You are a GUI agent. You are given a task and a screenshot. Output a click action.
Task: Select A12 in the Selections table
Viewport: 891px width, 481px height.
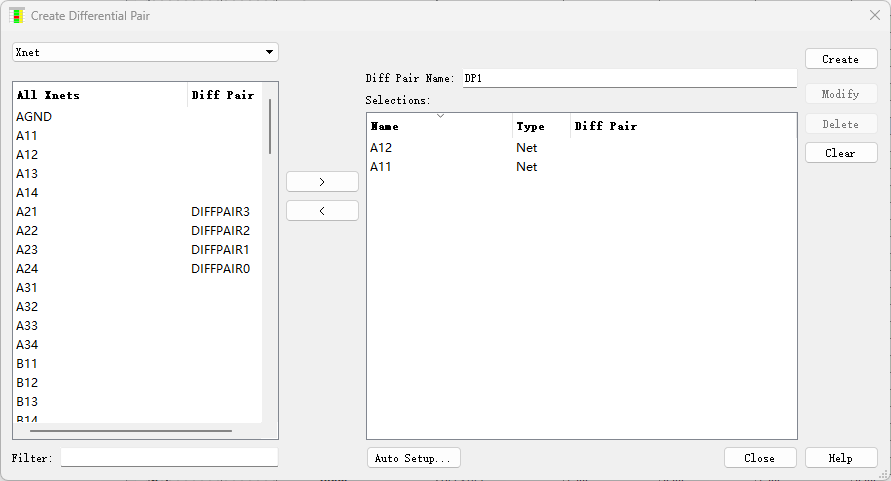coord(581,148)
